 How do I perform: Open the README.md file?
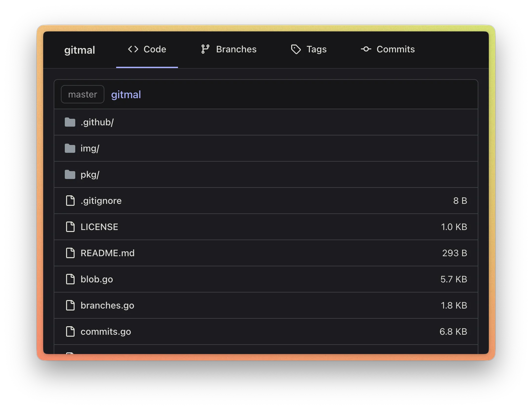pos(107,253)
